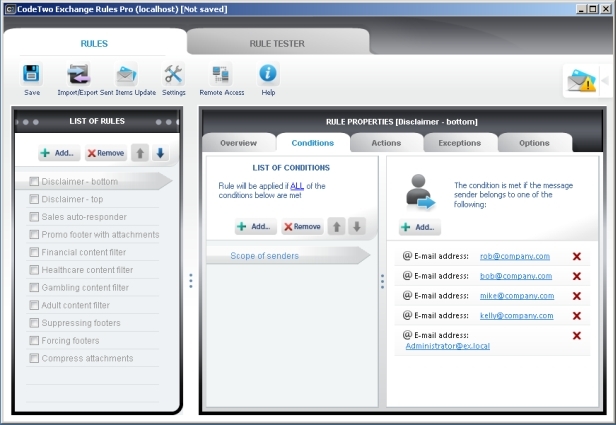Open the Administrator@ex.local address link
Viewport: 616px width, 425px height.
click(448, 346)
